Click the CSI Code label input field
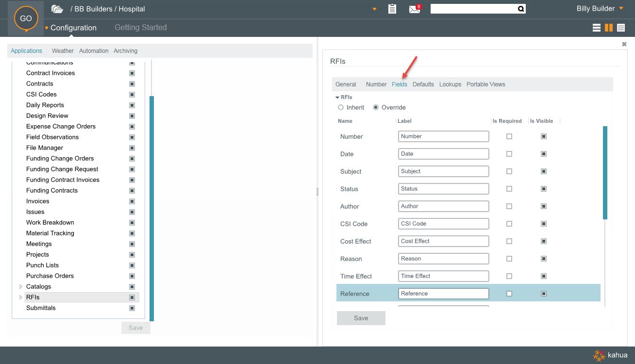 (x=443, y=224)
